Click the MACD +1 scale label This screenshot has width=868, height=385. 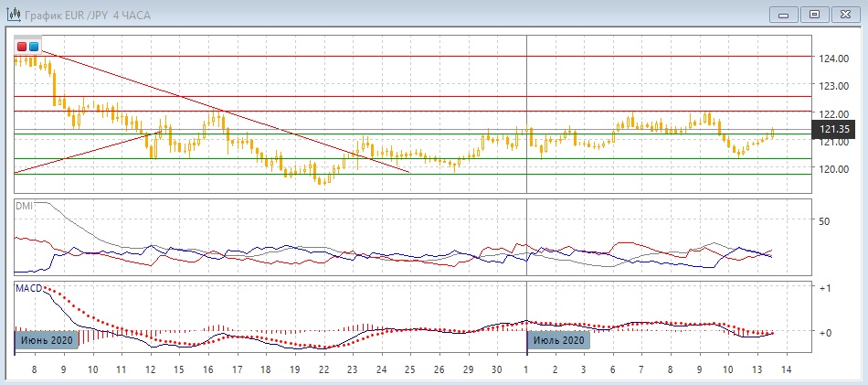pyautogui.click(x=824, y=288)
